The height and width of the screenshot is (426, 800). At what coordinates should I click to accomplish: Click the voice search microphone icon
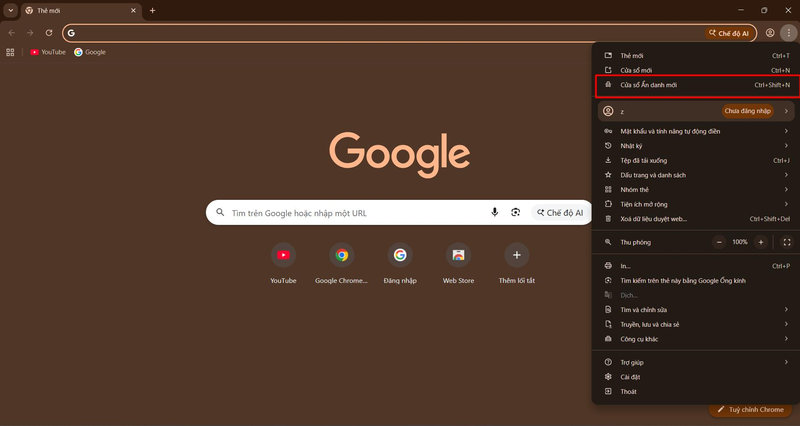494,212
